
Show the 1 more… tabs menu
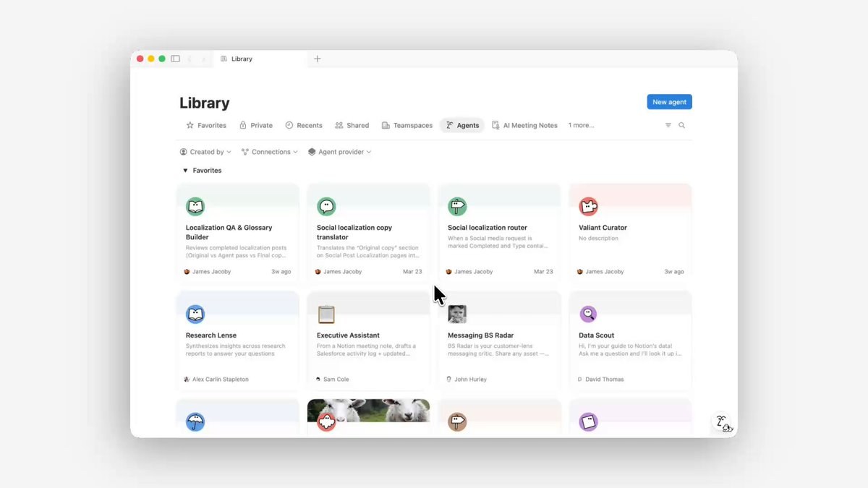(x=581, y=125)
